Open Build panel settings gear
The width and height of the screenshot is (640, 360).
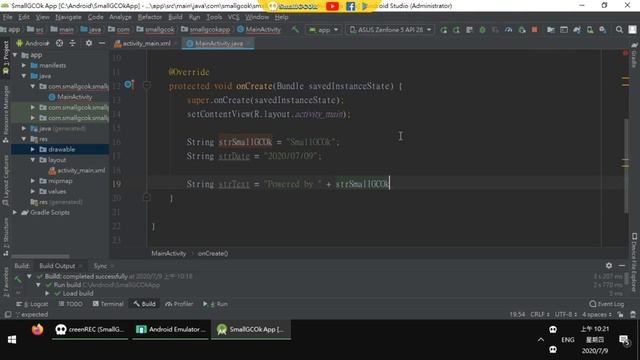tap(609, 265)
